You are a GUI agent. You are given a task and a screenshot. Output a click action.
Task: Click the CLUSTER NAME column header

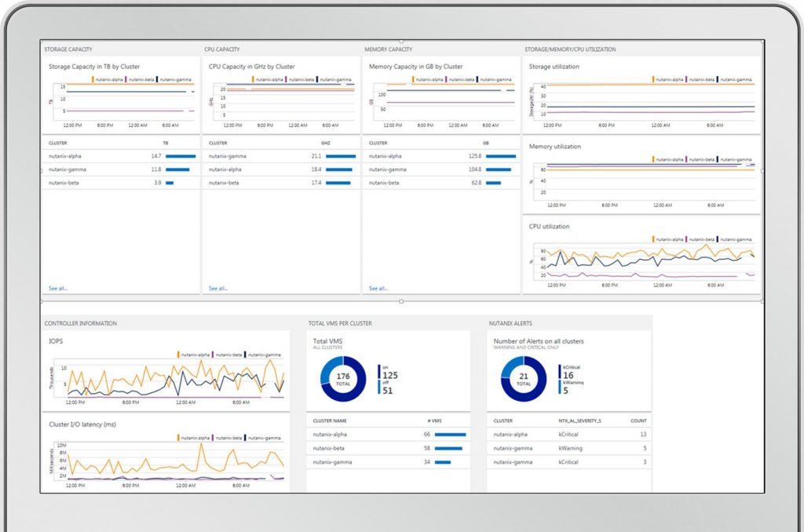(330, 421)
